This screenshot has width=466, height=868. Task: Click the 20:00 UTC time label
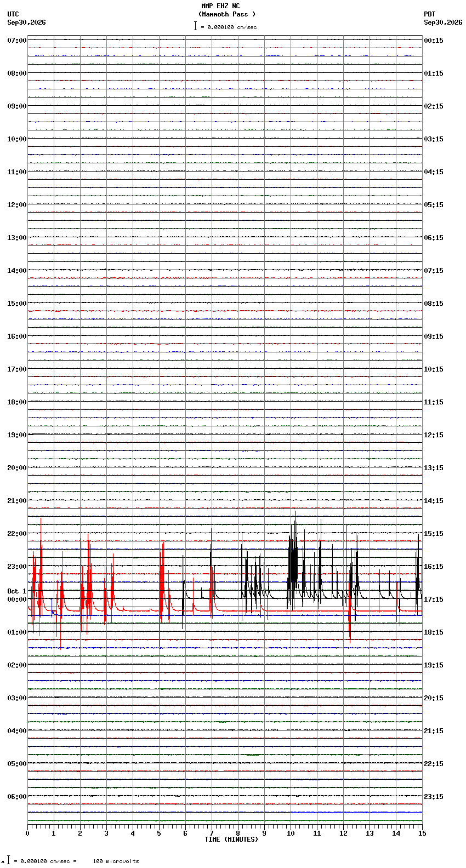pyautogui.click(x=17, y=468)
